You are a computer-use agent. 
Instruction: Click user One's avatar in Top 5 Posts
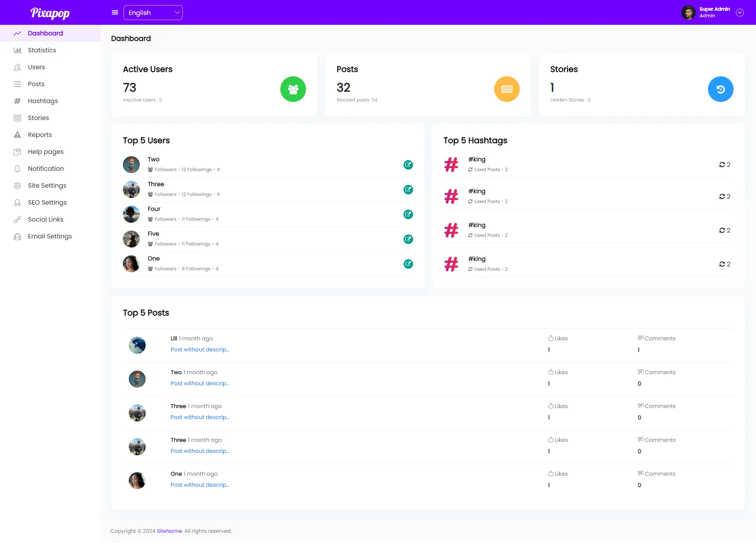(137, 480)
